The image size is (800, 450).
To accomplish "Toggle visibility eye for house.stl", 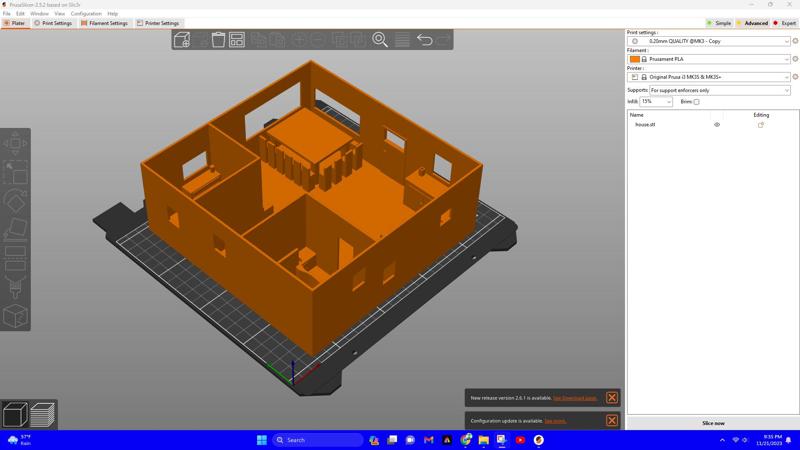I will [717, 125].
